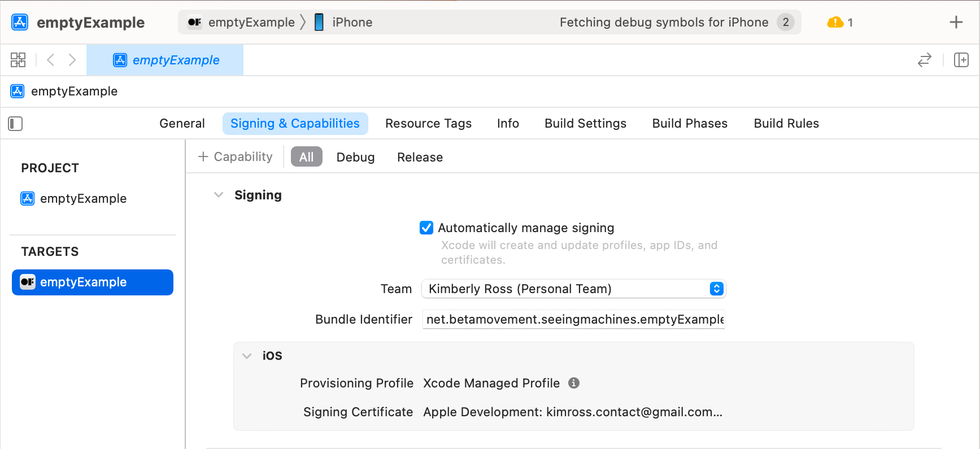Click the iPhone device icon
The image size is (980, 449).
point(319,22)
